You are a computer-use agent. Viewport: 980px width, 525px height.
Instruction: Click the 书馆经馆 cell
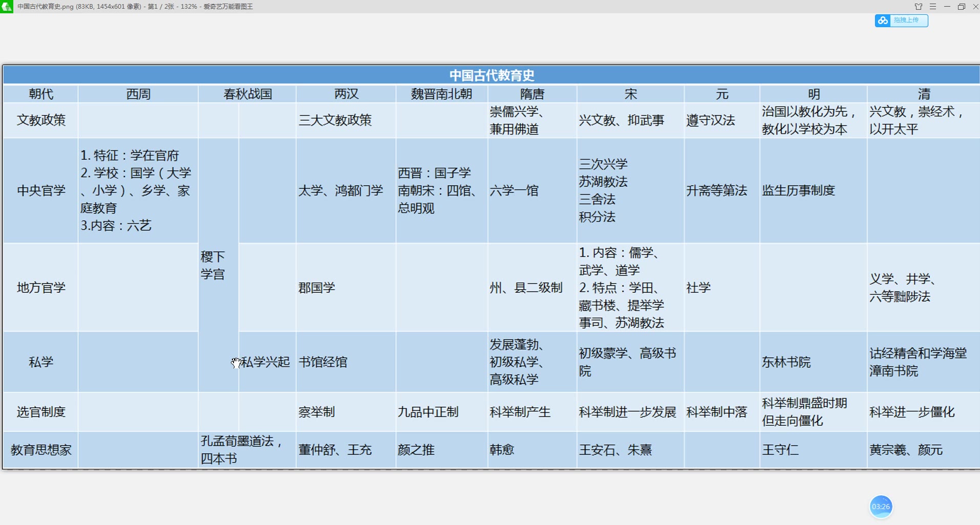click(x=346, y=362)
